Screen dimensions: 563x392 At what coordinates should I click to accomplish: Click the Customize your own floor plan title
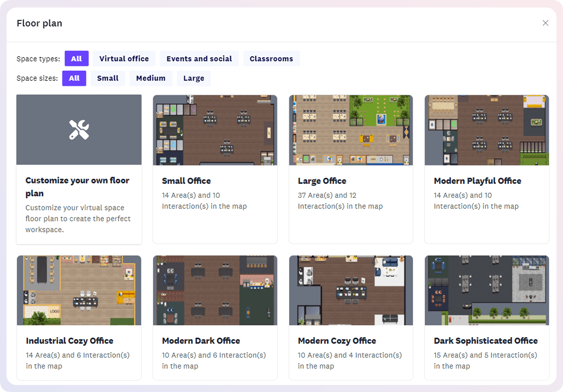point(77,187)
